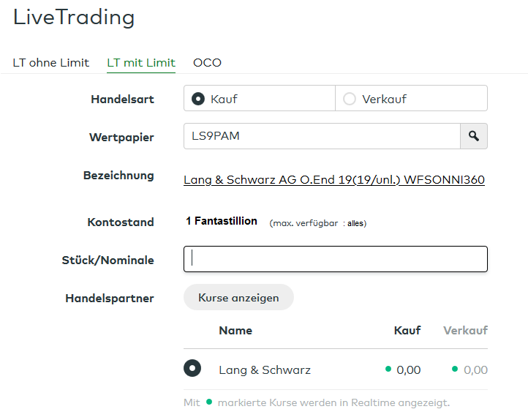This screenshot has width=528, height=420.
Task: Click the Kauf price 0,00 value
Action: [409, 370]
